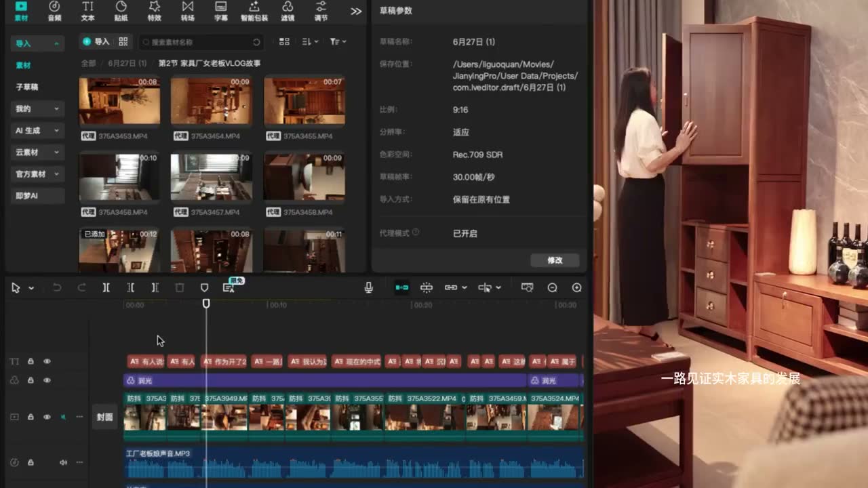Image resolution: width=868 pixels, height=488 pixels.
Task: Open the 转场 (Transitions) tab
Action: [187, 11]
